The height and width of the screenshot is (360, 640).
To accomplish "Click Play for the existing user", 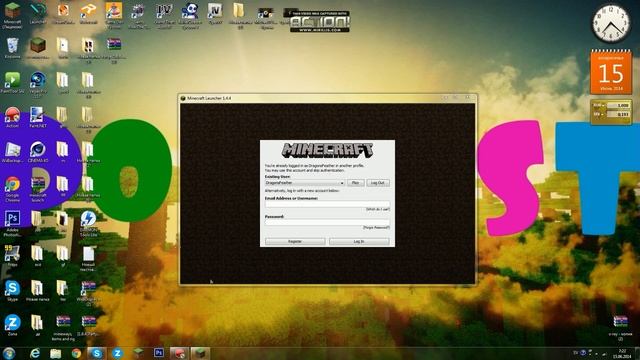I will point(355,183).
